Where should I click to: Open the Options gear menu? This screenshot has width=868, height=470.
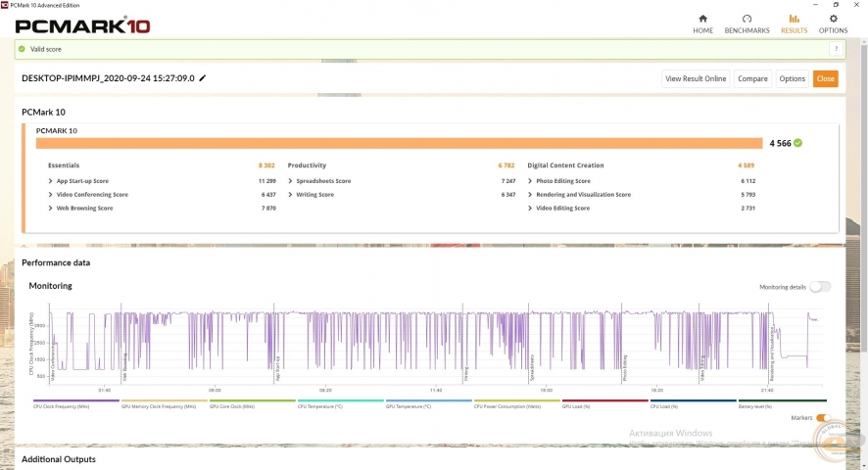click(833, 24)
